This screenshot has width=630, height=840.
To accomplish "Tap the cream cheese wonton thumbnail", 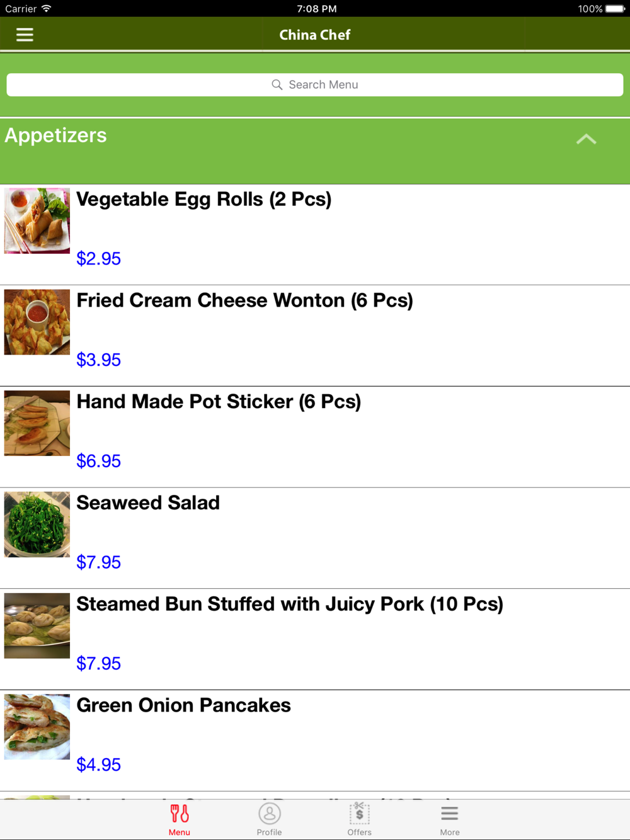I will [37, 322].
